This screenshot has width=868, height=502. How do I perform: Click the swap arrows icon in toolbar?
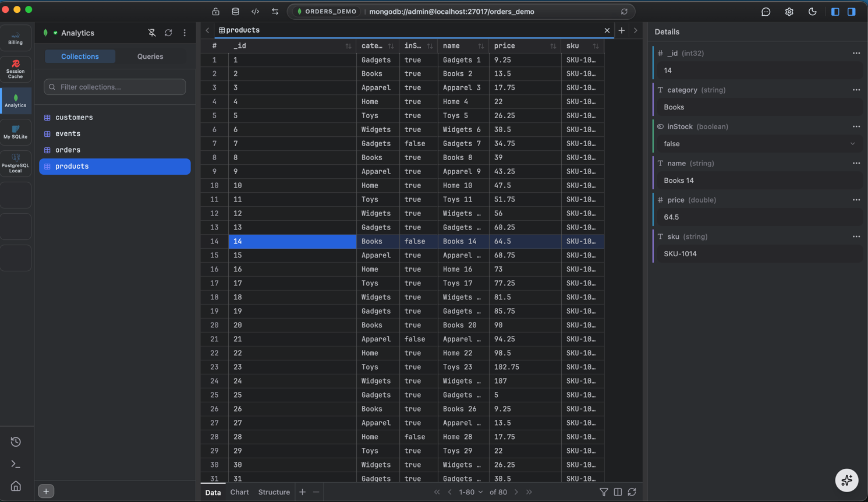point(275,12)
